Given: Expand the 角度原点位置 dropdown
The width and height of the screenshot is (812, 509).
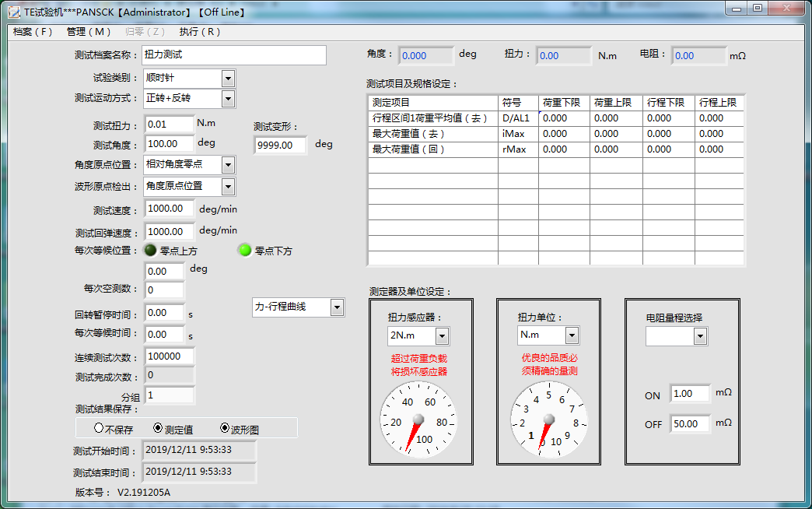Looking at the screenshot, I should [228, 165].
